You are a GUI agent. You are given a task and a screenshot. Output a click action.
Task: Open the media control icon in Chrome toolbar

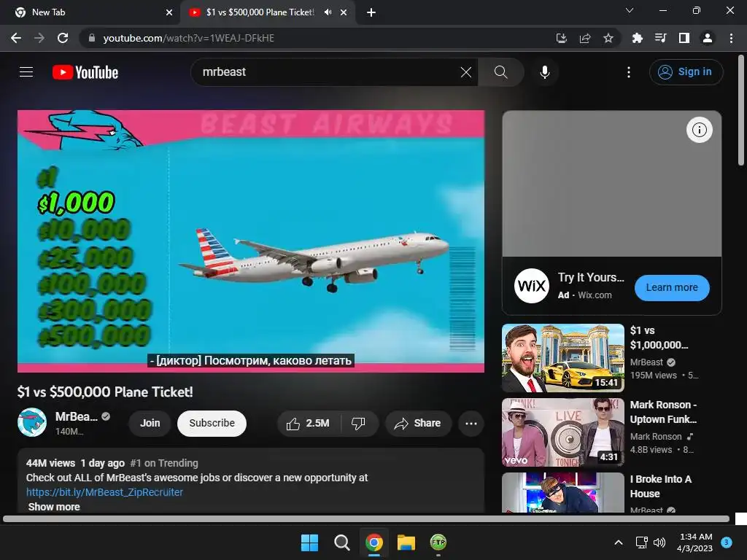tap(660, 38)
